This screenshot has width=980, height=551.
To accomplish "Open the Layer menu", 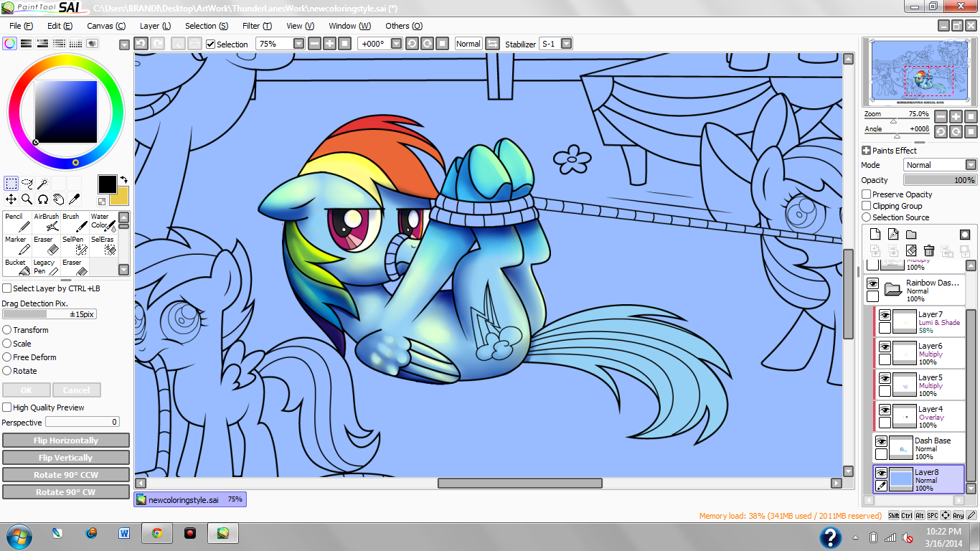I will [155, 26].
